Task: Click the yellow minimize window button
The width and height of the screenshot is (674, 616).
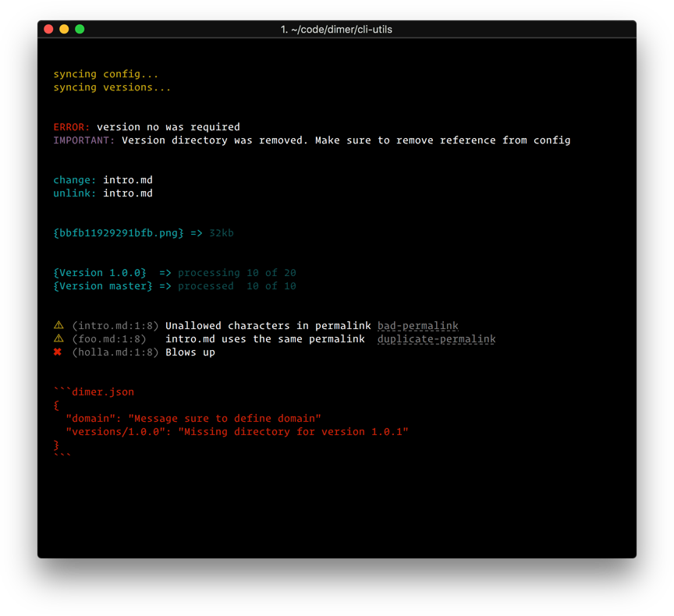Action: pyautogui.click(x=64, y=29)
